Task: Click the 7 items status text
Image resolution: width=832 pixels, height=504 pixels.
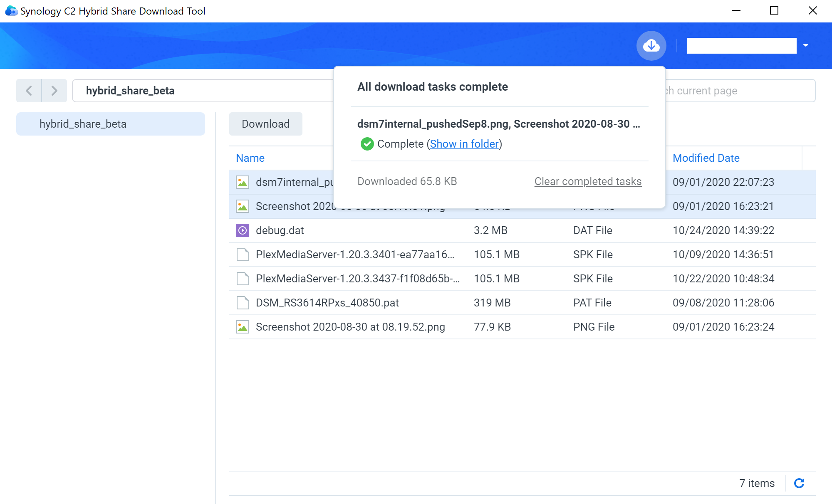Action: coord(757,483)
